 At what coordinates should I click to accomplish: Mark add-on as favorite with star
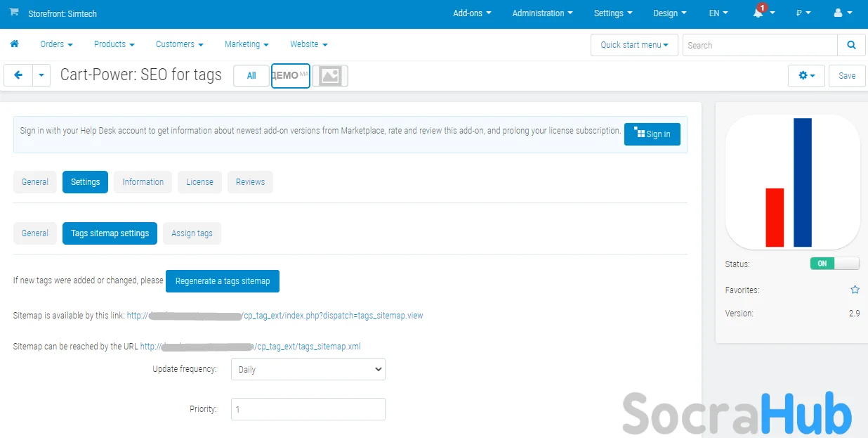click(855, 290)
